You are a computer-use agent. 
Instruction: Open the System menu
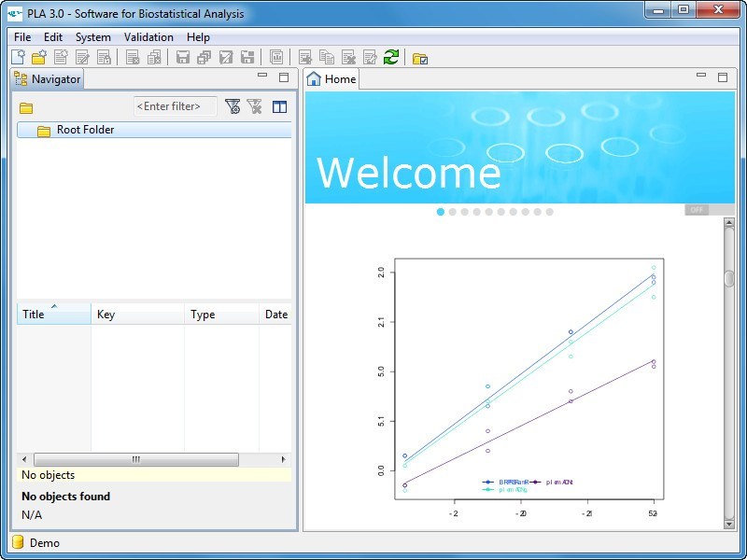click(92, 37)
